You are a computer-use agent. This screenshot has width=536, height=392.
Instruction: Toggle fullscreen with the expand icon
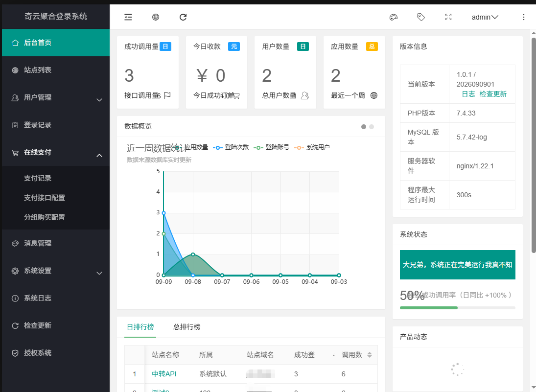[448, 17]
